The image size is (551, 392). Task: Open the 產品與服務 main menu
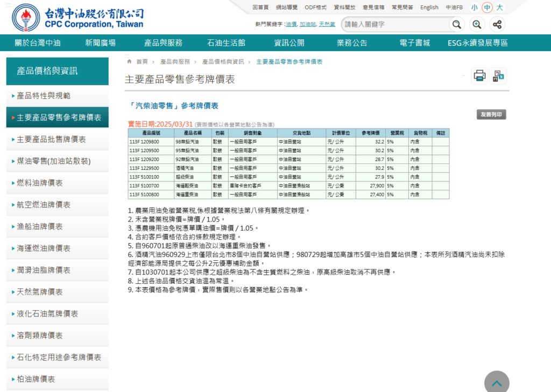point(163,43)
